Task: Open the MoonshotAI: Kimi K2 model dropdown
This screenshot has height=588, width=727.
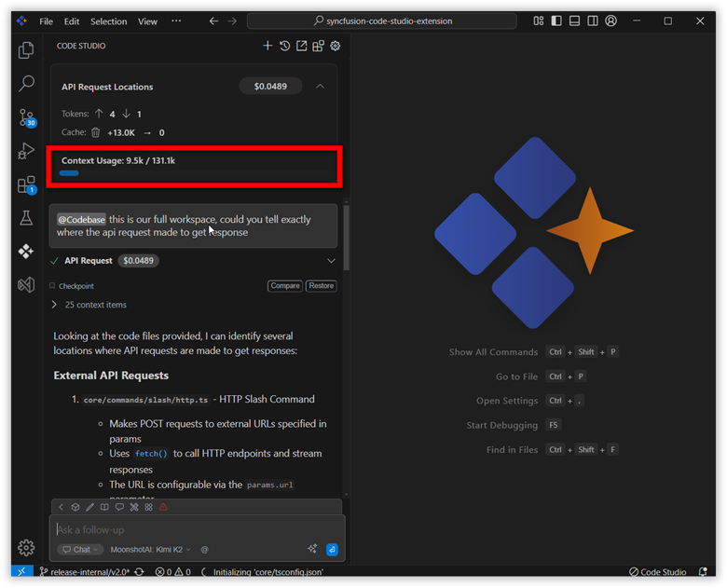Action: coord(150,550)
